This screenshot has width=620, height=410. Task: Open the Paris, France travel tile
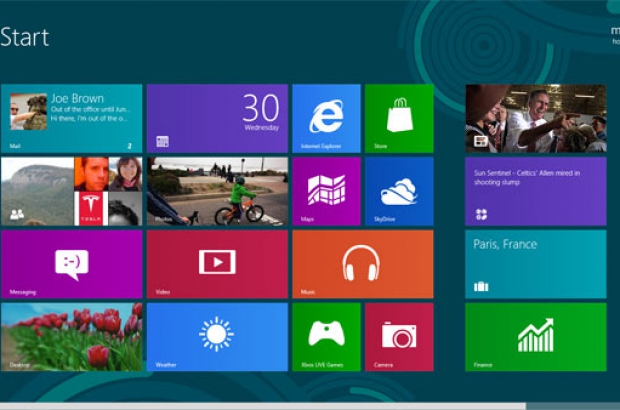(535, 264)
